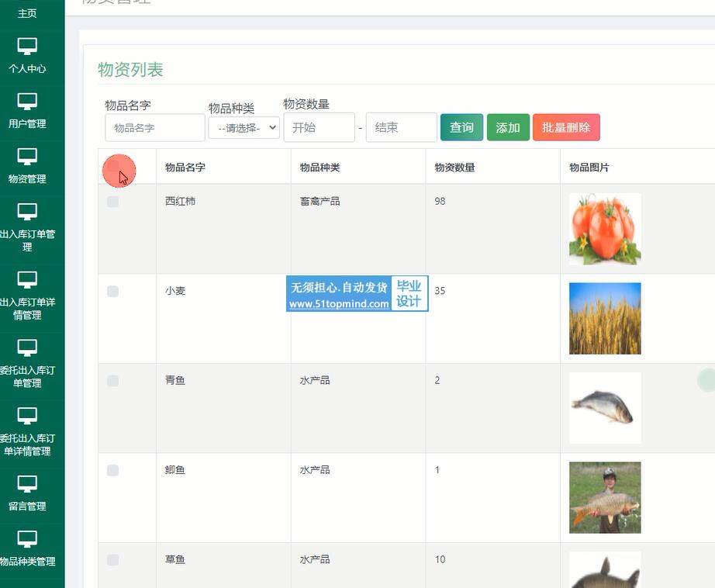The image size is (715, 588).
Task: Mark the checkbox beside 草鱼
Action: click(112, 559)
